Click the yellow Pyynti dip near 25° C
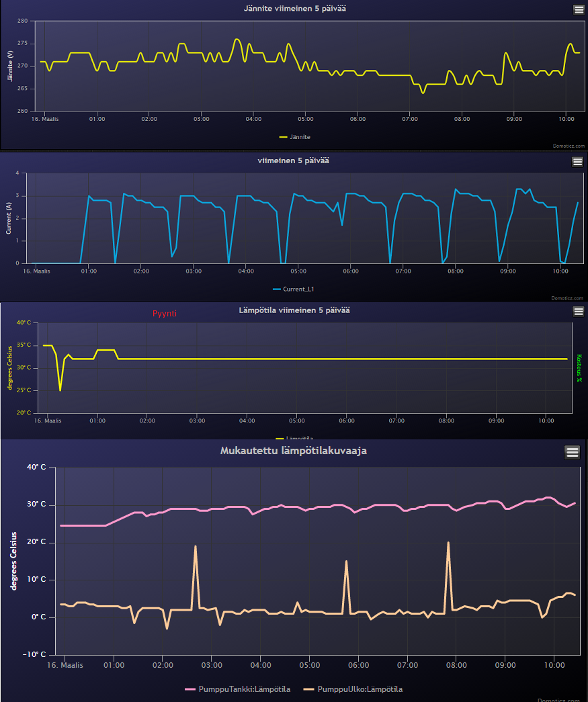The image size is (588, 702). 60,390
